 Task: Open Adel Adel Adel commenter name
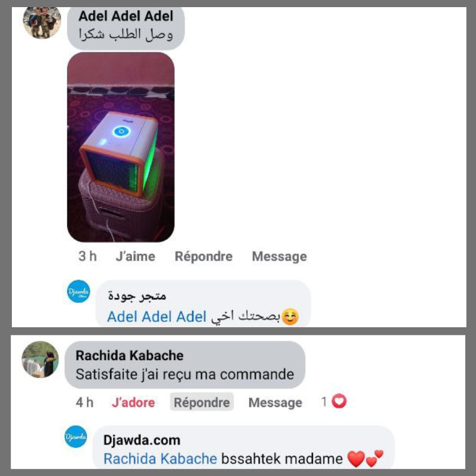pyautogui.click(x=126, y=16)
